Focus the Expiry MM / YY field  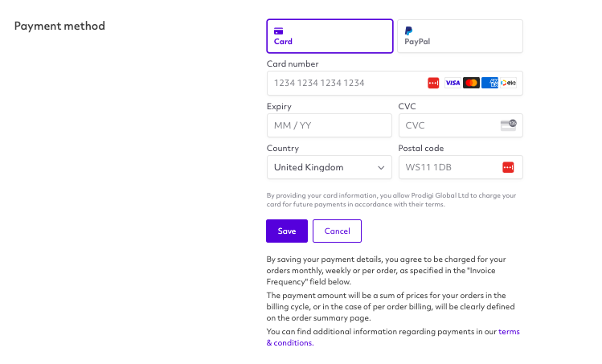click(x=330, y=125)
